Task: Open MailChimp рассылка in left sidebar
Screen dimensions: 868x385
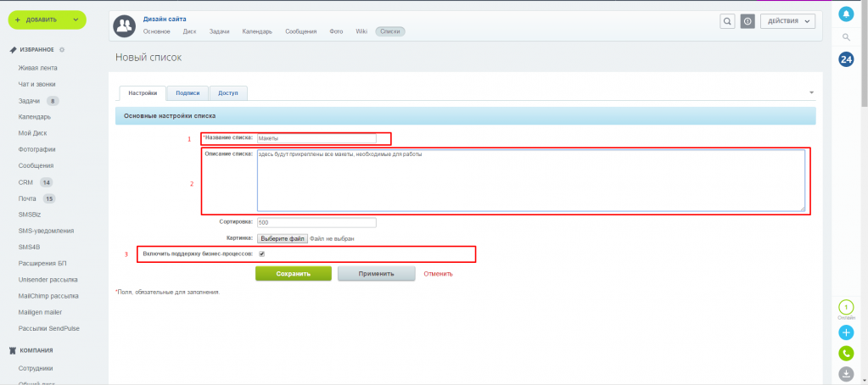Action: pos(48,296)
